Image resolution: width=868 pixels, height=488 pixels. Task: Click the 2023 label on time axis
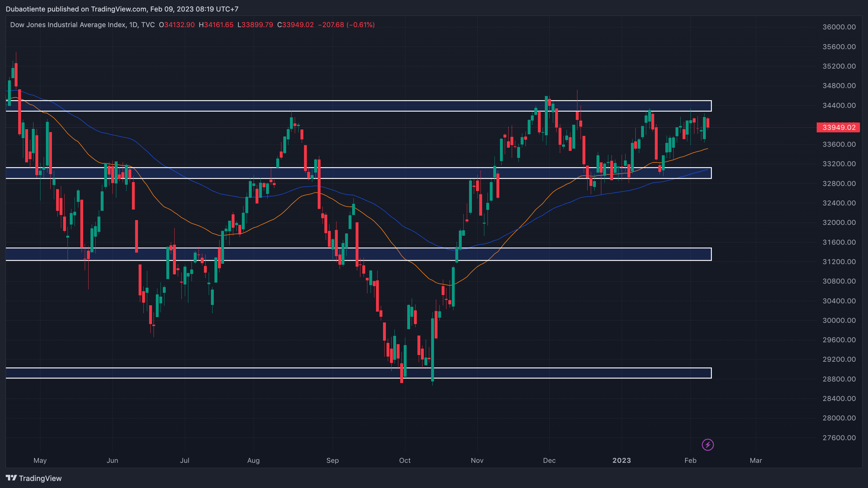tap(622, 461)
